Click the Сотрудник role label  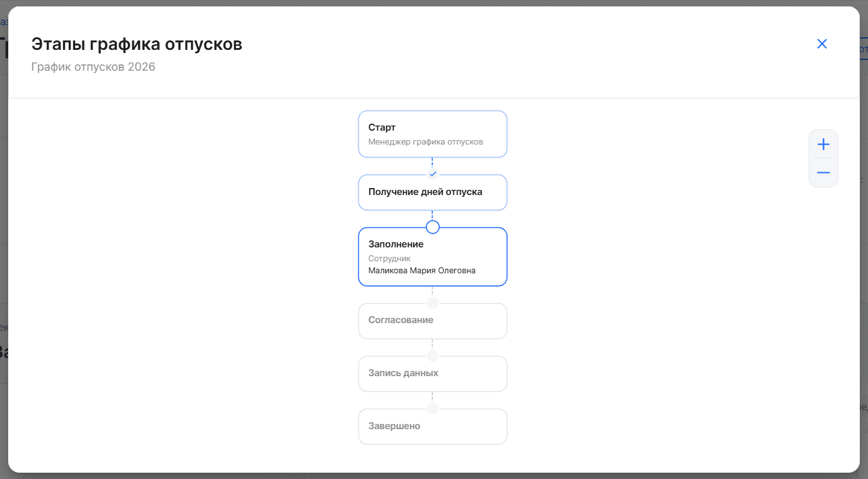click(x=389, y=258)
